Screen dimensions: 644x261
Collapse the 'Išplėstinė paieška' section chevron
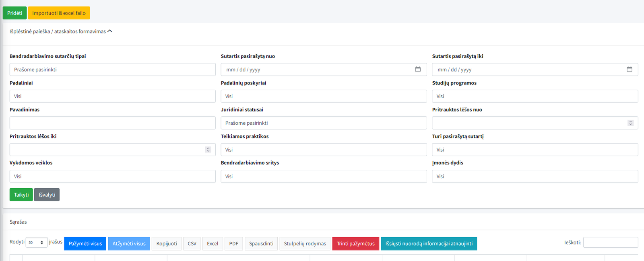(x=109, y=31)
